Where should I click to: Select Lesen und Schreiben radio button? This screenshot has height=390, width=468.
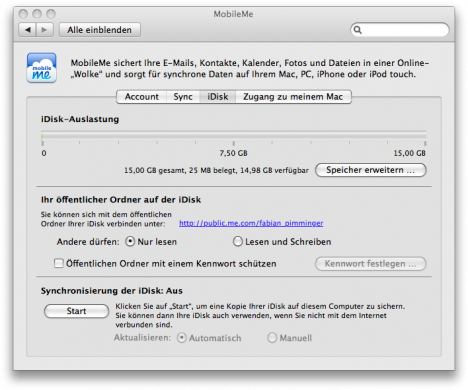click(238, 241)
